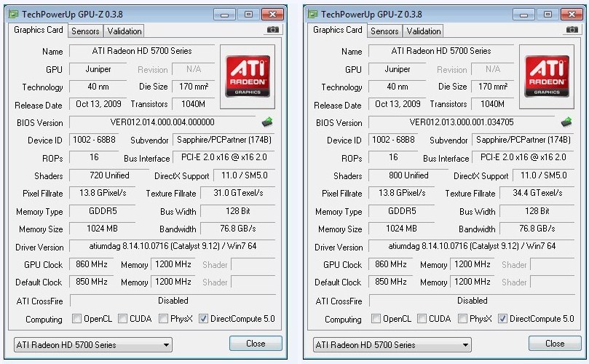Minimize the right GPU-Z window
The width and height of the screenshot is (589, 364).
pyautogui.click(x=523, y=15)
